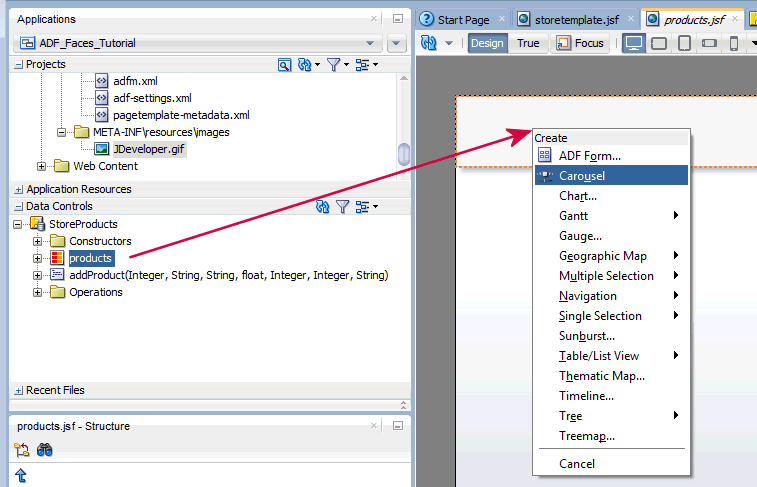
Task: Click the Focus toolbar icon
Action: click(x=563, y=43)
